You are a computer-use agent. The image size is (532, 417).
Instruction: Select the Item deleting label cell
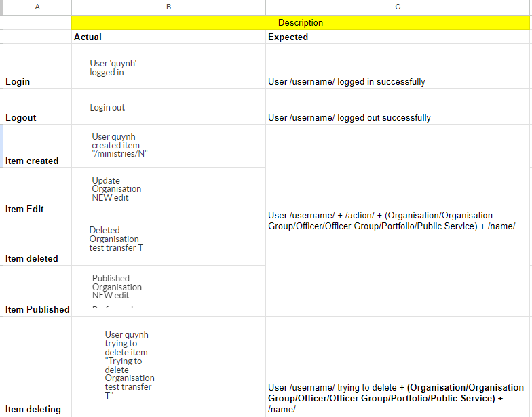click(37, 366)
